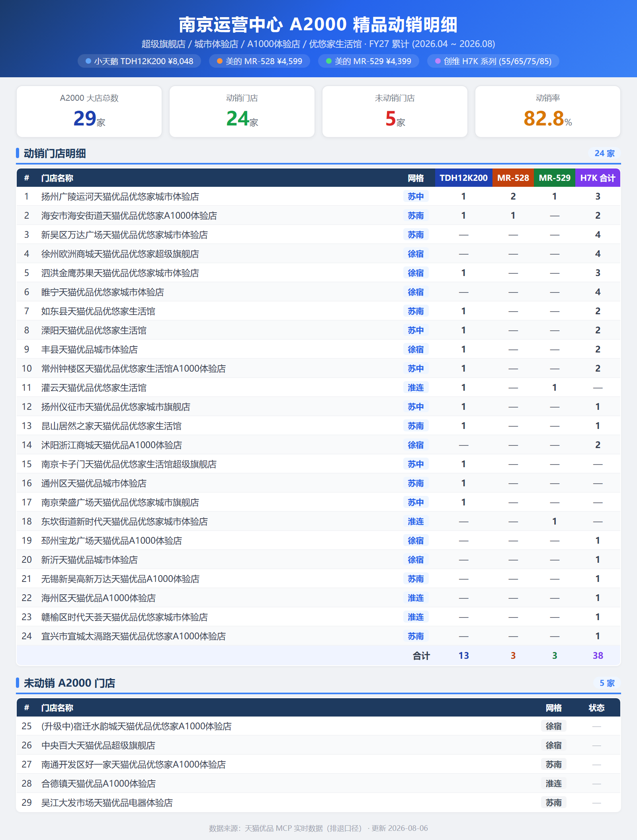This screenshot has width=637, height=840.
Task: Click the 淮连 badge in the 合德镇 row
Action: point(553,783)
